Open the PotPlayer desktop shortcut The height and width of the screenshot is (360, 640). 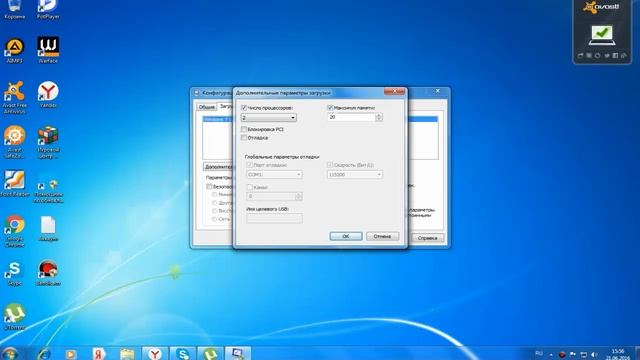tap(48, 9)
